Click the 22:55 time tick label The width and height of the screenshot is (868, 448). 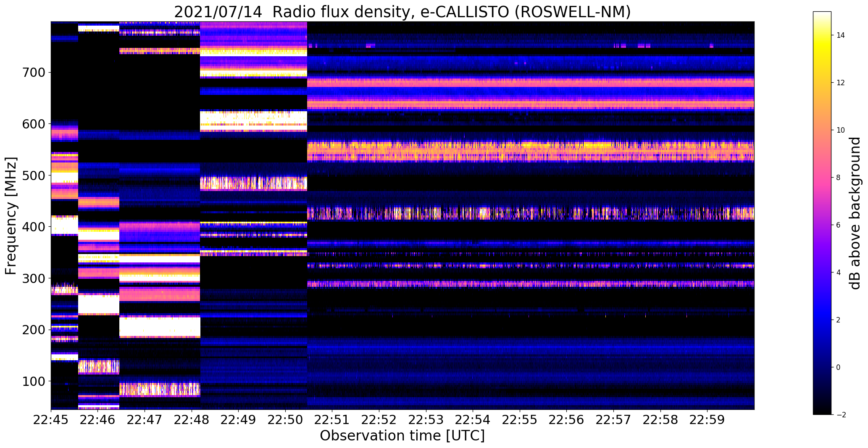pos(520,420)
